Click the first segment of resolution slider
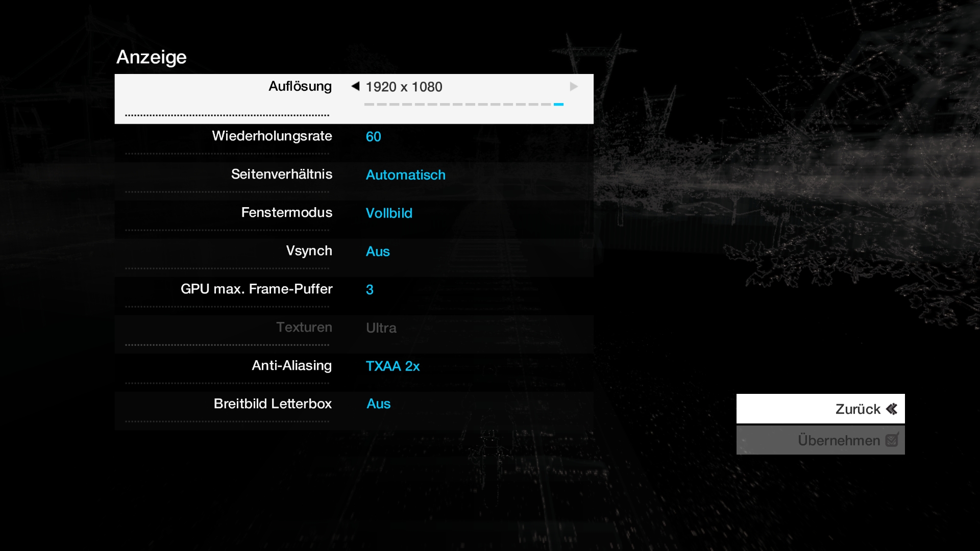 coord(369,104)
